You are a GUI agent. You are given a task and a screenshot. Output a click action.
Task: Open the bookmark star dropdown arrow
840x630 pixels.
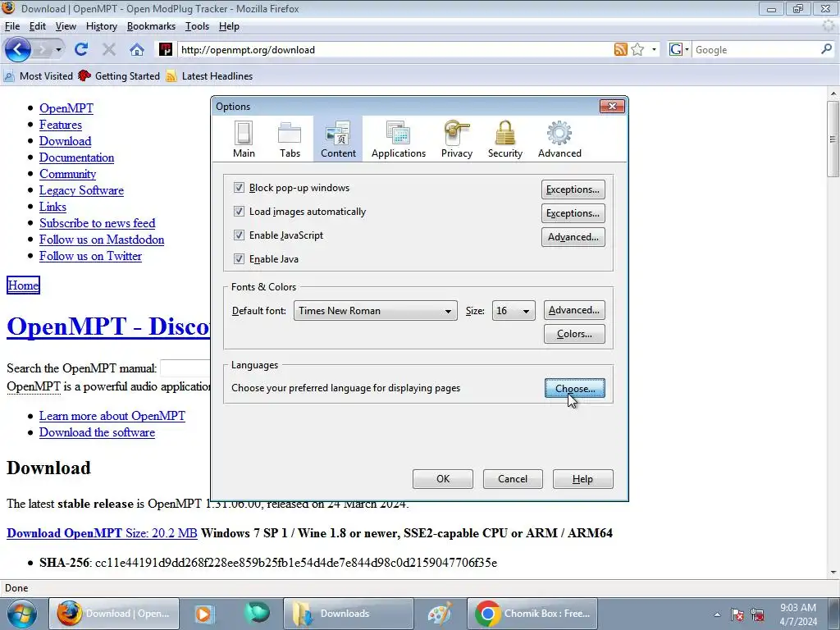click(x=654, y=50)
